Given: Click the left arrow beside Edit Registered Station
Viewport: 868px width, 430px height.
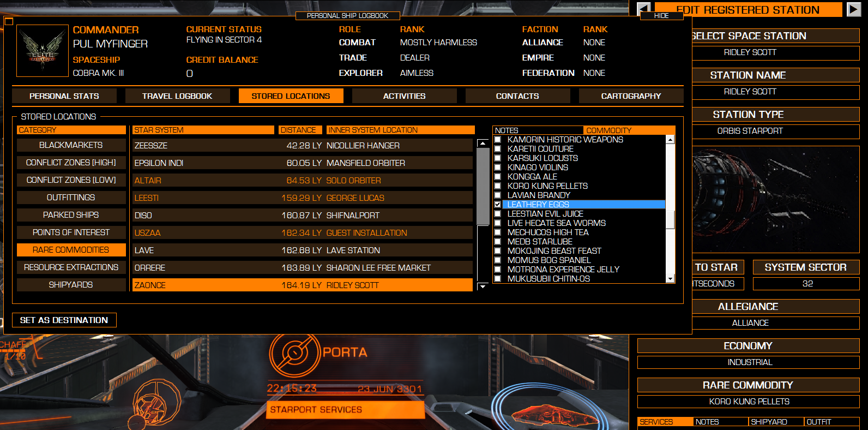Looking at the screenshot, I should coord(644,9).
